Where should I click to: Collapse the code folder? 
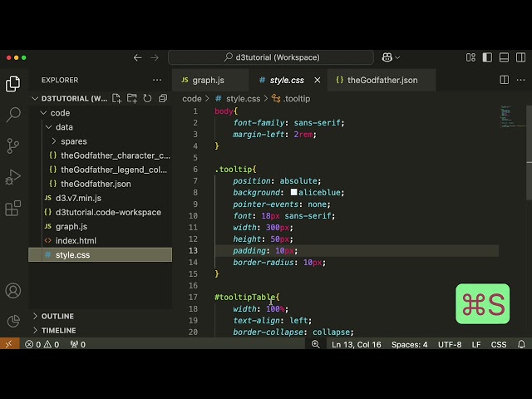click(43, 113)
